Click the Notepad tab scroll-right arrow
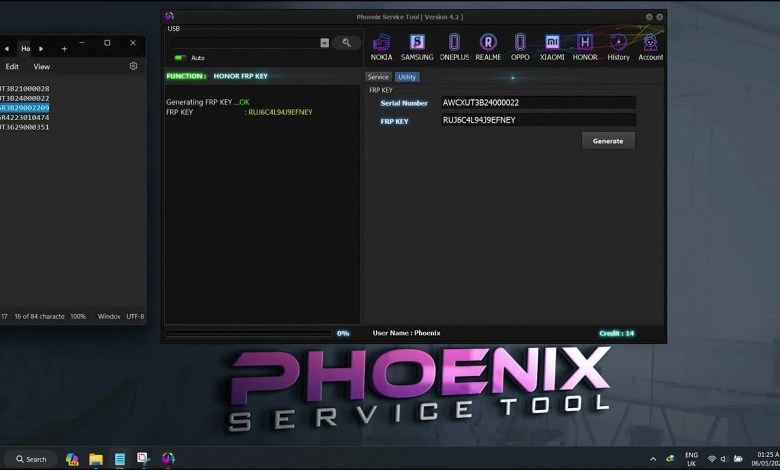The width and height of the screenshot is (780, 470). coord(41,49)
